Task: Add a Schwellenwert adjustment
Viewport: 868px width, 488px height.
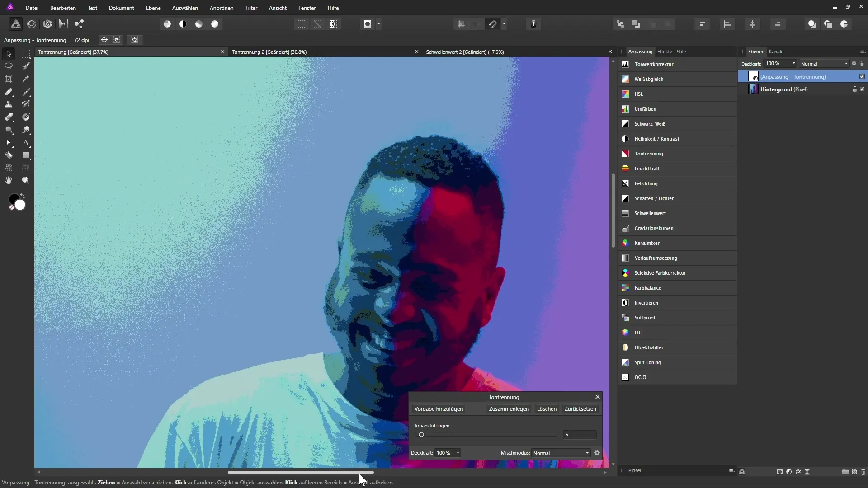Action: click(x=677, y=213)
